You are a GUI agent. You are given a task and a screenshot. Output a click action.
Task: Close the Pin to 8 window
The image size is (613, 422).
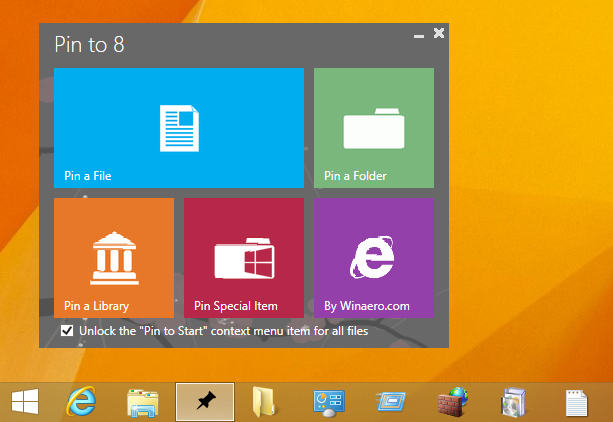(x=439, y=33)
